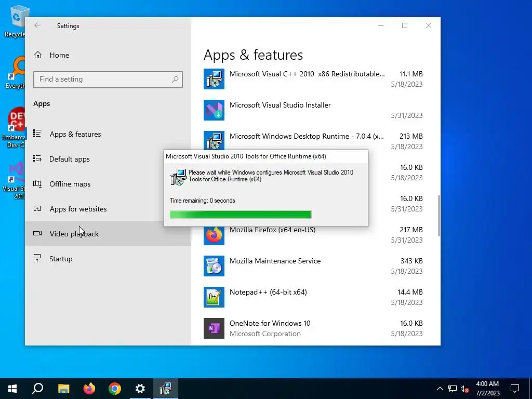This screenshot has width=532, height=399.
Task: Minimize the Settings window
Action: 381,25
